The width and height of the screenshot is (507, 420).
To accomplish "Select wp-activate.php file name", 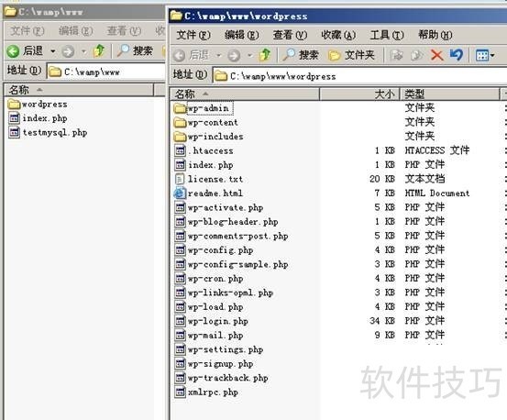I will pos(226,207).
